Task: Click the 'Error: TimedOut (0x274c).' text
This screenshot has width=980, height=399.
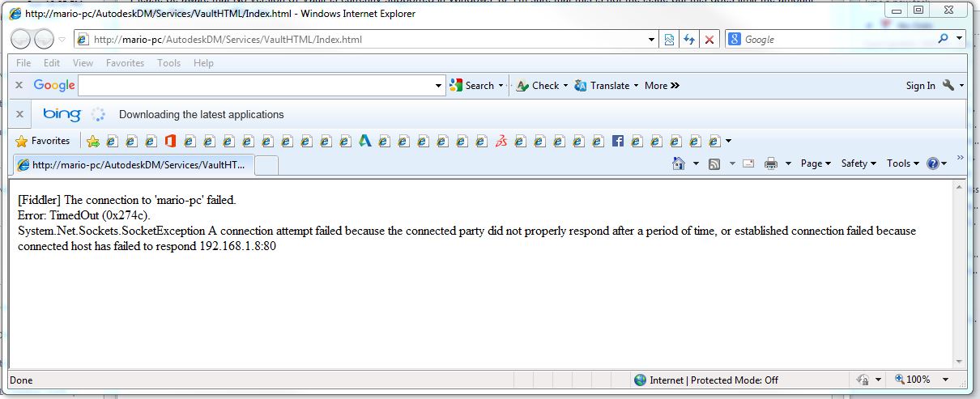Action: point(83,215)
